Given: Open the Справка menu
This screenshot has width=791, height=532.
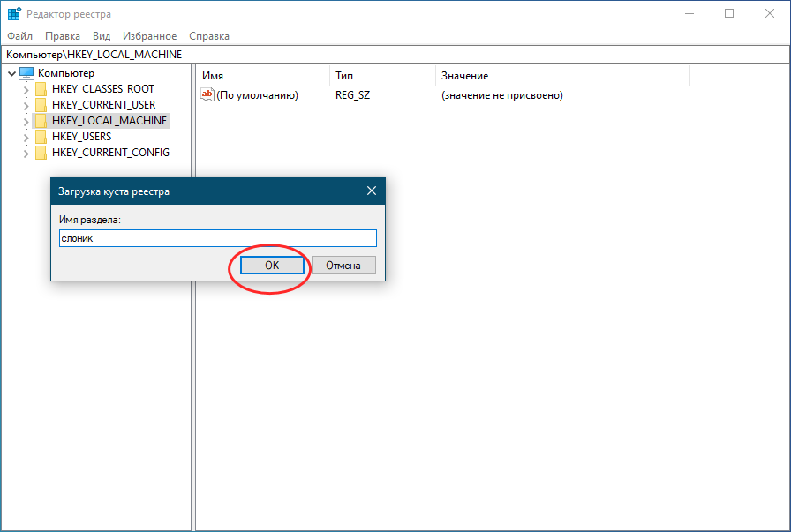Looking at the screenshot, I should tap(208, 36).
